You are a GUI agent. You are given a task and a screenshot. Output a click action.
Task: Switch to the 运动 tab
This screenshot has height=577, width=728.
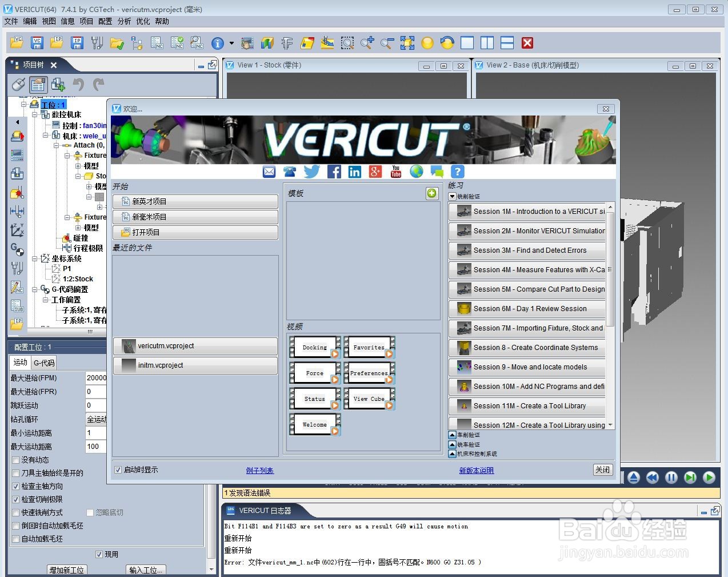[21, 363]
